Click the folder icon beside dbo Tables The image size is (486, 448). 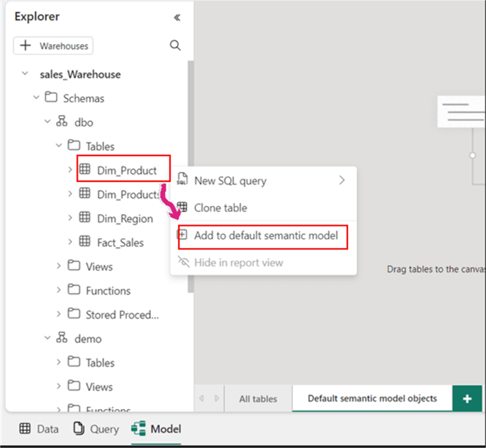point(74,144)
